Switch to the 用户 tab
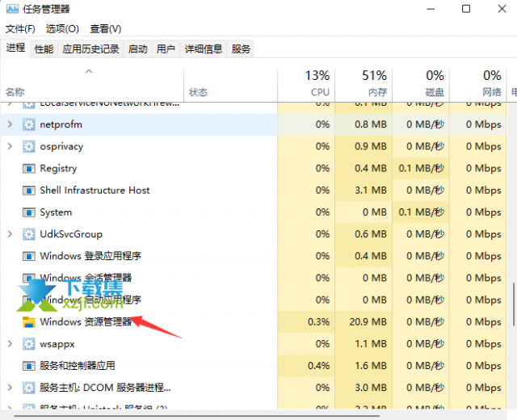The width and height of the screenshot is (517, 420). point(166,49)
